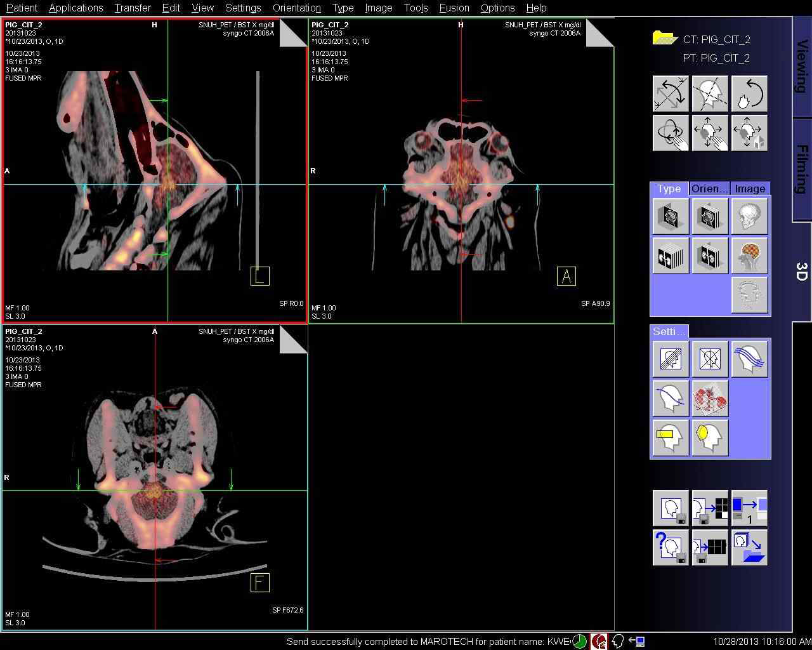Select the Type subtask tab
This screenshot has width=812, height=650.
click(669, 189)
